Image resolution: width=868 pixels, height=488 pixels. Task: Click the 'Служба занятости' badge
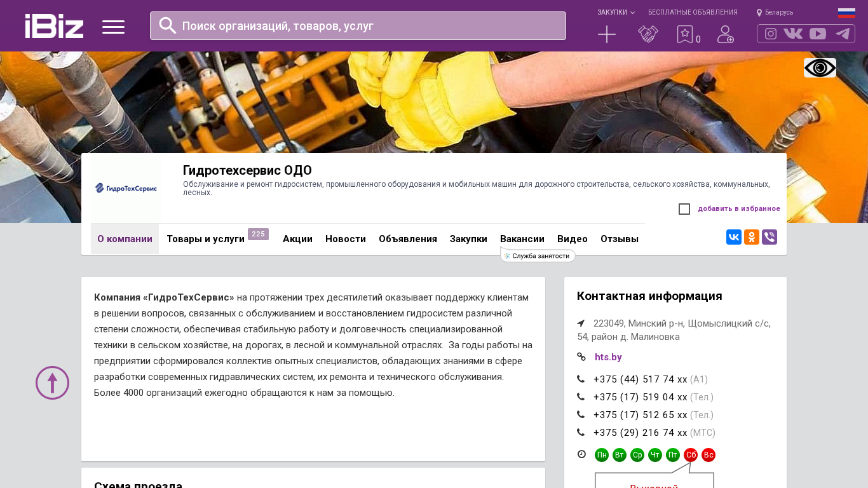point(538,255)
